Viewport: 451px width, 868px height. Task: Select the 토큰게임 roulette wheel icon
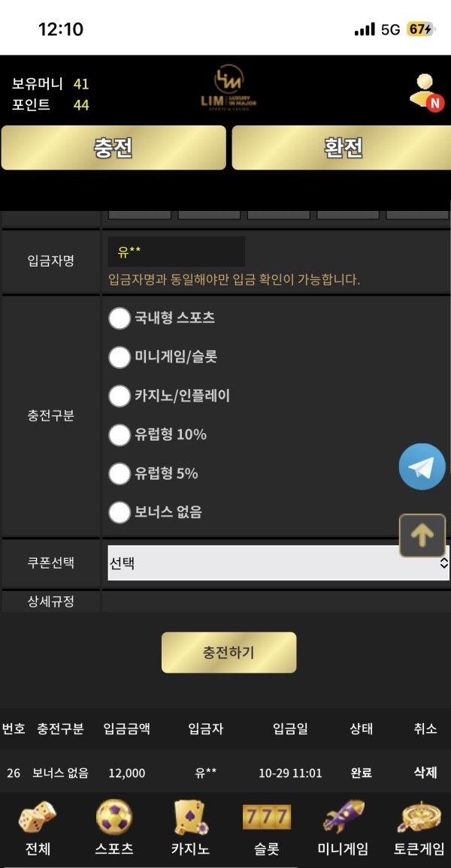418,818
